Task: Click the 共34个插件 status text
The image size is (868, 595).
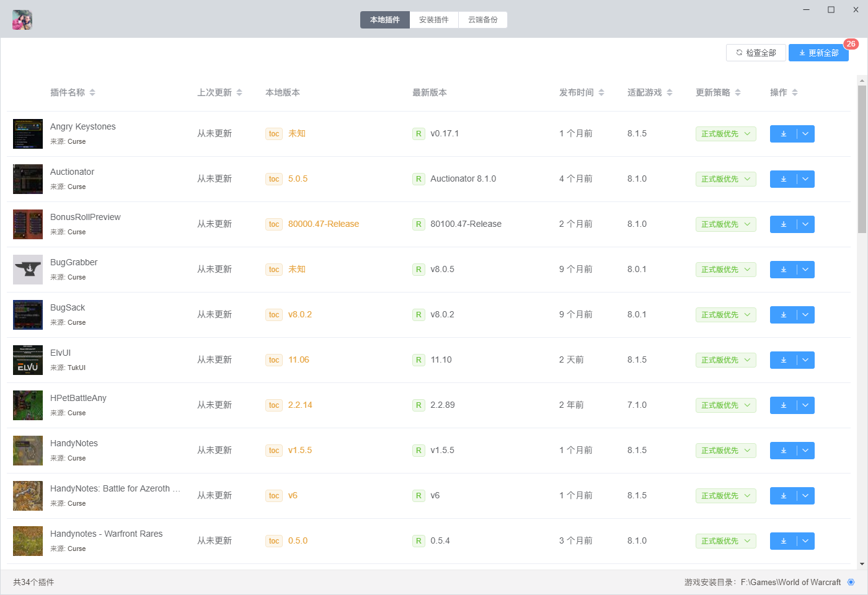Action: [33, 582]
